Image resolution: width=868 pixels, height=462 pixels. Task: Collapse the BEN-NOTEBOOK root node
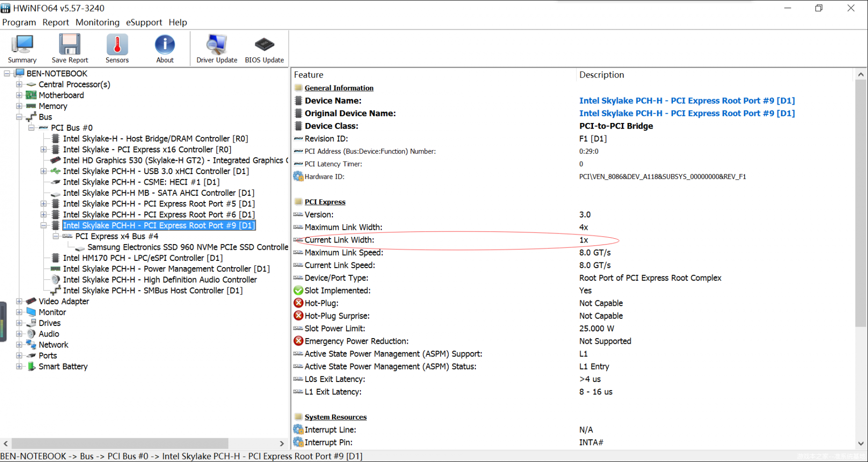(7, 73)
